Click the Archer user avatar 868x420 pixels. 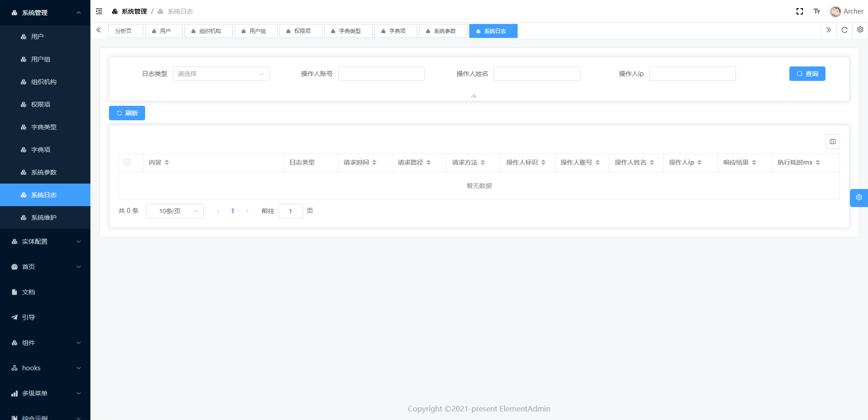[x=835, y=11]
